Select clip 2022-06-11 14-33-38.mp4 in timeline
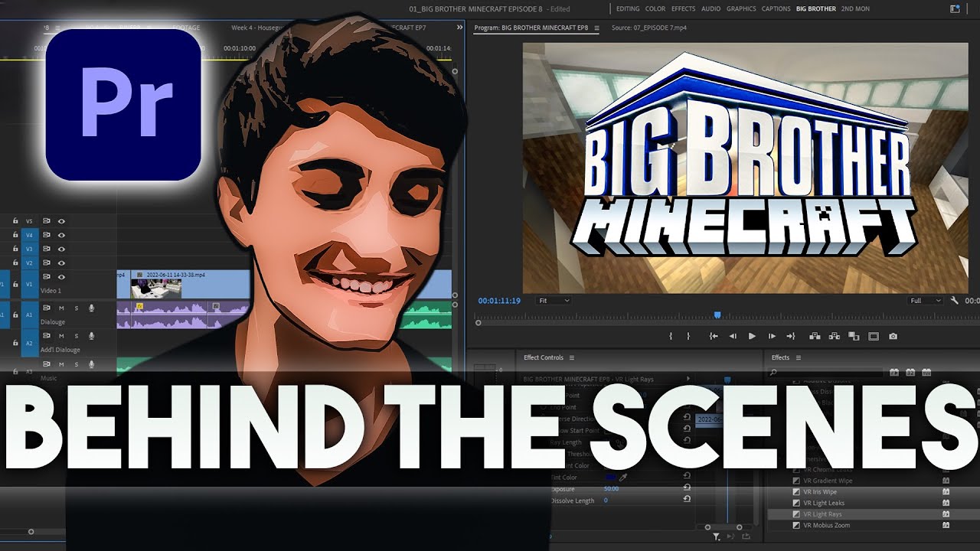Image resolution: width=980 pixels, height=551 pixels. coord(190,284)
